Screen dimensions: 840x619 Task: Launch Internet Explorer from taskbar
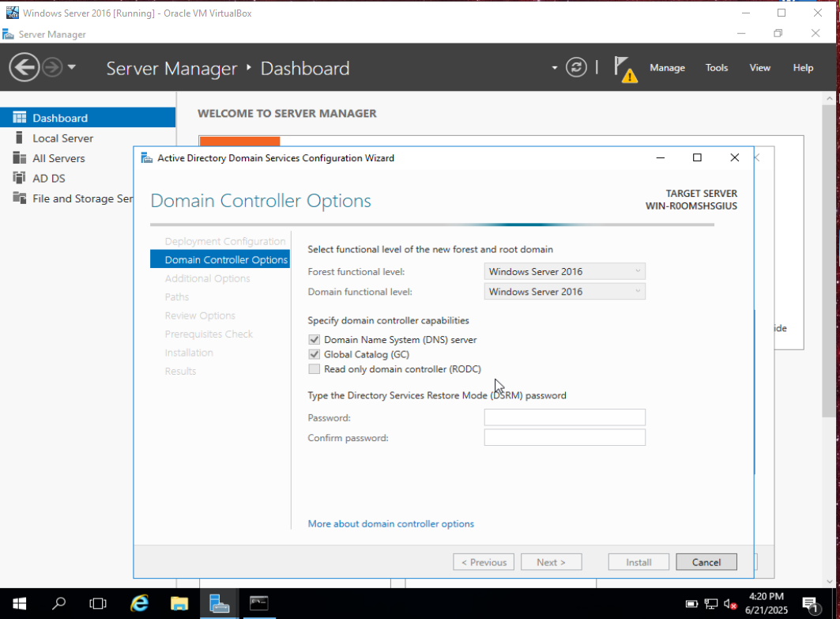click(139, 603)
